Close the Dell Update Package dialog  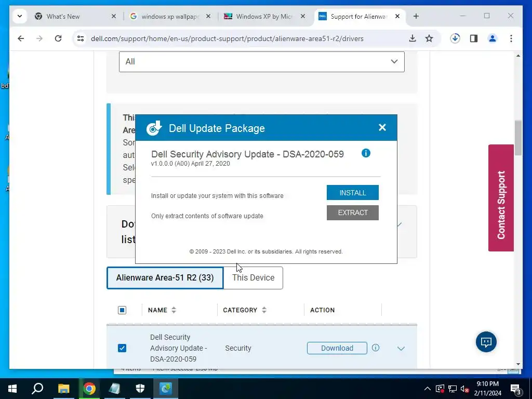(x=382, y=128)
